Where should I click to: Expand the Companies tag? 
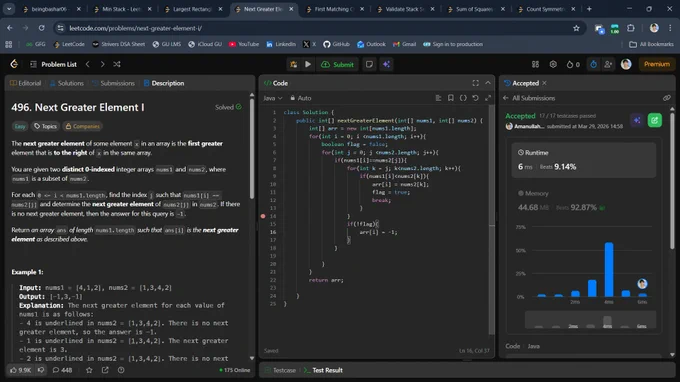(x=82, y=126)
